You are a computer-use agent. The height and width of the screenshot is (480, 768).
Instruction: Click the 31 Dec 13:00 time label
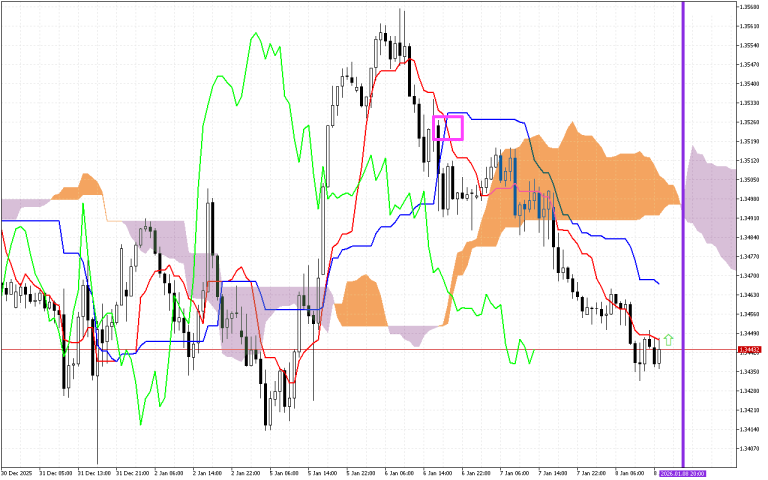pyautogui.click(x=94, y=473)
